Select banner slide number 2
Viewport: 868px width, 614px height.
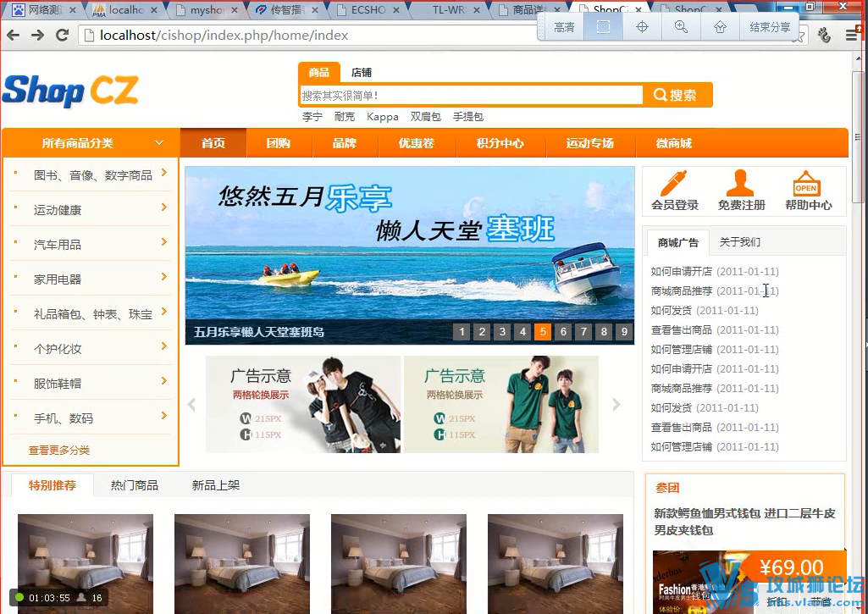click(482, 332)
